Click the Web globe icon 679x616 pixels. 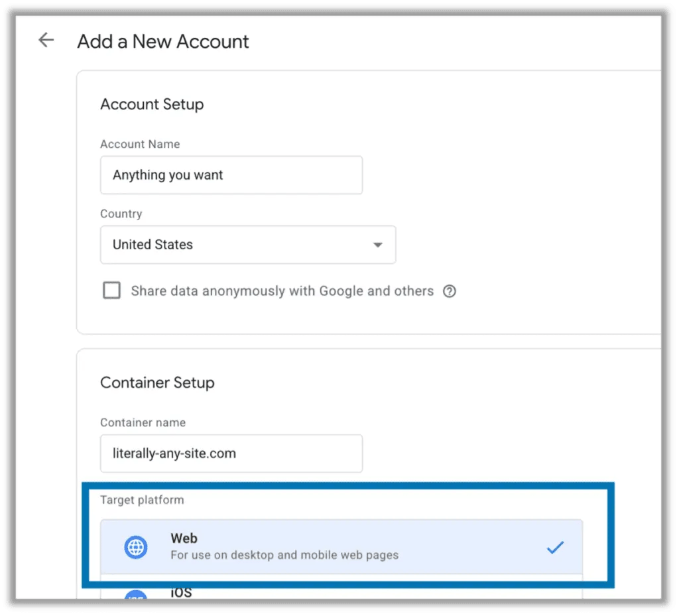pyautogui.click(x=135, y=547)
